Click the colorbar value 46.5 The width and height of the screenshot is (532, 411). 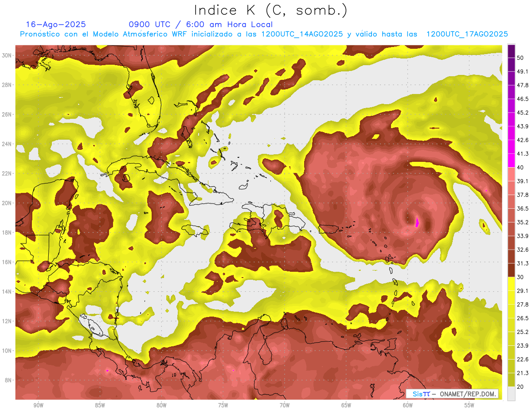tap(523, 99)
